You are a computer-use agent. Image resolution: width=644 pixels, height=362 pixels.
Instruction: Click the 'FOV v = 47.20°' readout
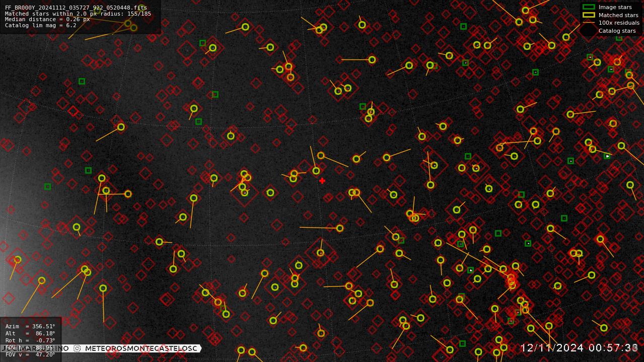pyautogui.click(x=30, y=354)
